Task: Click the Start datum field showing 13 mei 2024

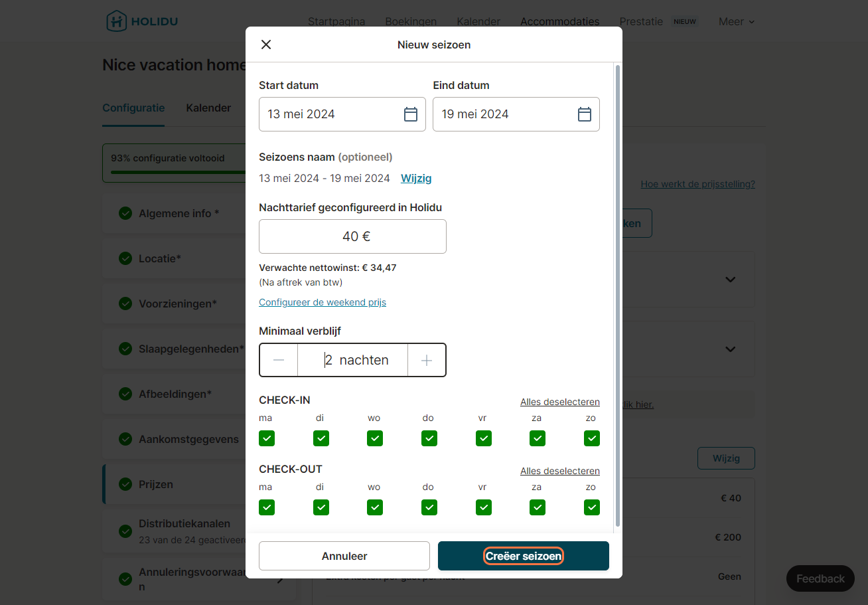Action: point(342,114)
